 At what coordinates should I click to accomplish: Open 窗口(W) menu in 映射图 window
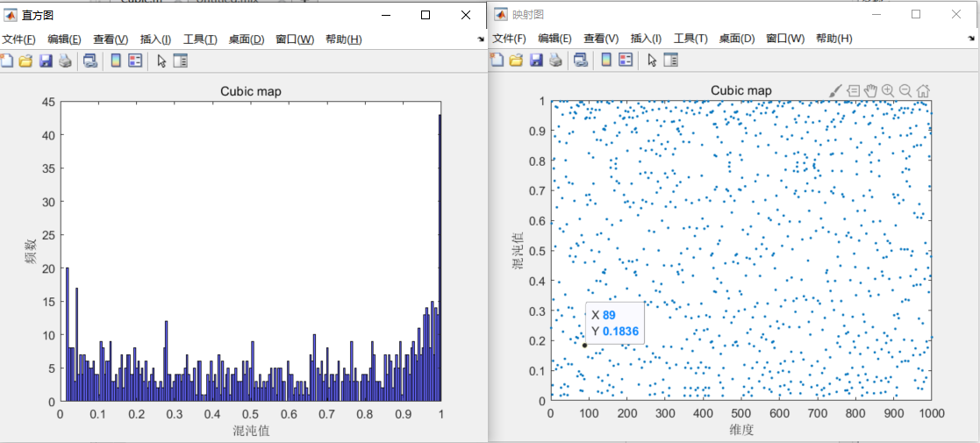785,39
